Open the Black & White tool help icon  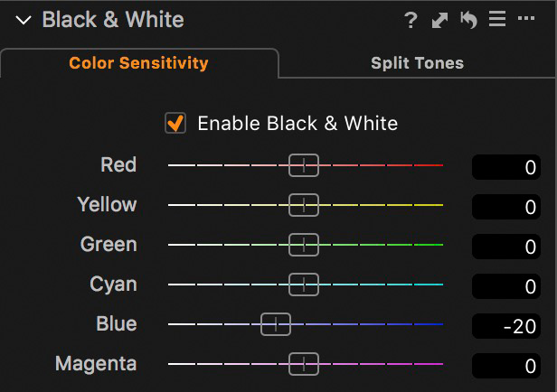coord(411,20)
